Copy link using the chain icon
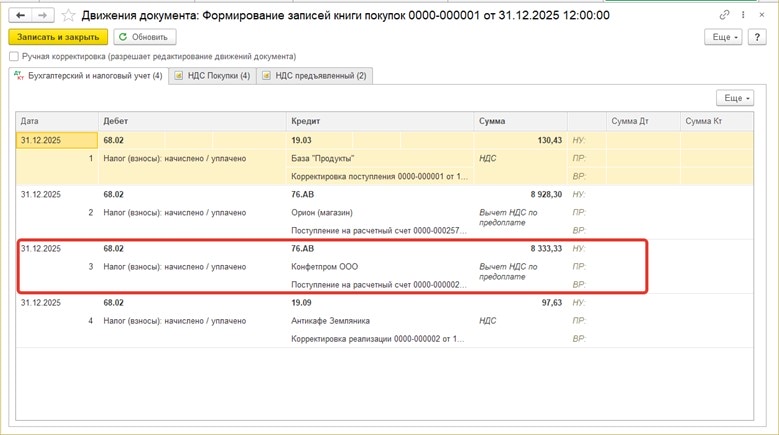The image size is (779, 435). coord(725,15)
